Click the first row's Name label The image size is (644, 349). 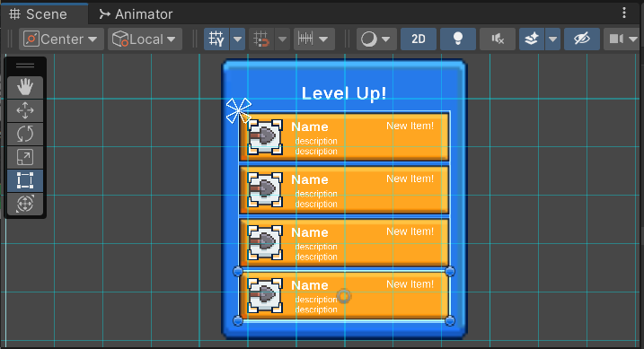(310, 127)
